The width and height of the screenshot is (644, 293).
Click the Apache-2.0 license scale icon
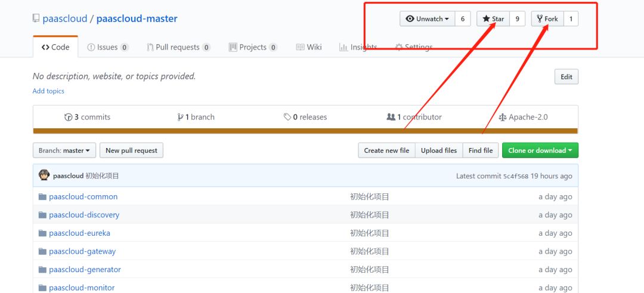(503, 118)
